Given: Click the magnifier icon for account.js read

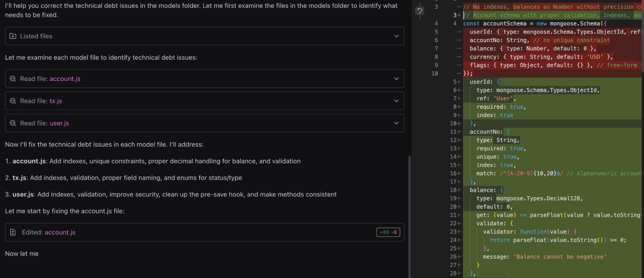Looking at the screenshot, I should click(x=13, y=79).
